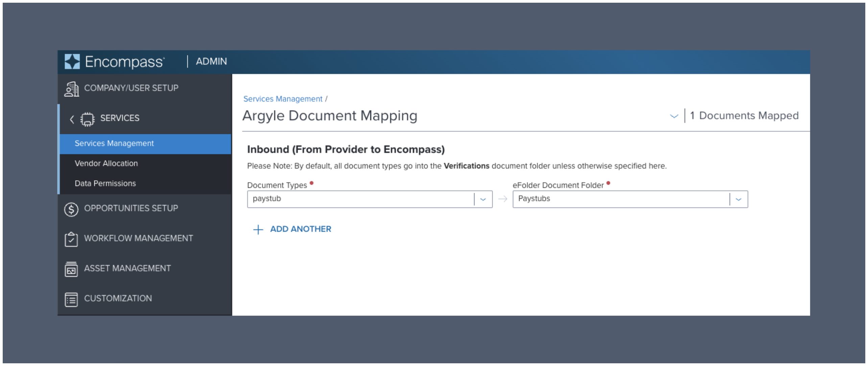Open Data Permissions from the sidebar
This screenshot has height=366, width=868.
pos(105,183)
